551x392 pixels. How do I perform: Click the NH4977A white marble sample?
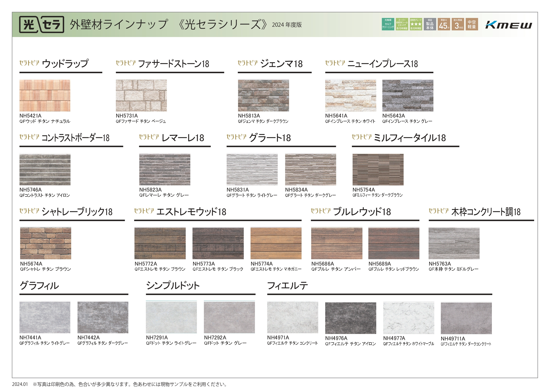[408, 318]
